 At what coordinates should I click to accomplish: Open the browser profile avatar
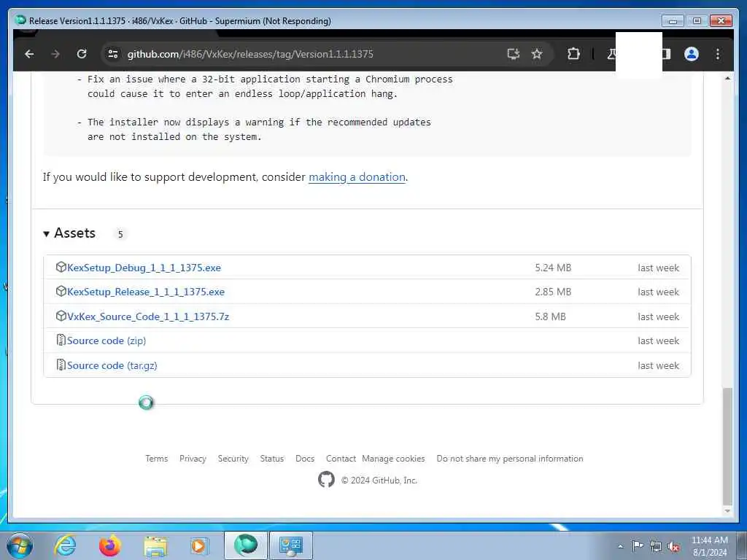pos(692,54)
